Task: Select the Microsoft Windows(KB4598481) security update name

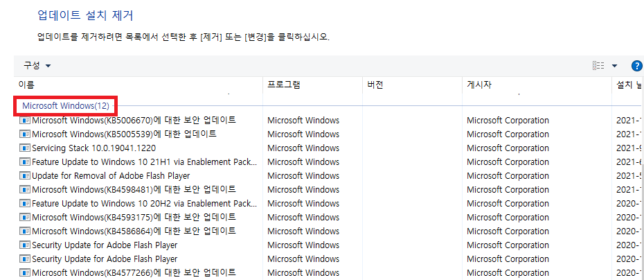Action: coord(134,189)
